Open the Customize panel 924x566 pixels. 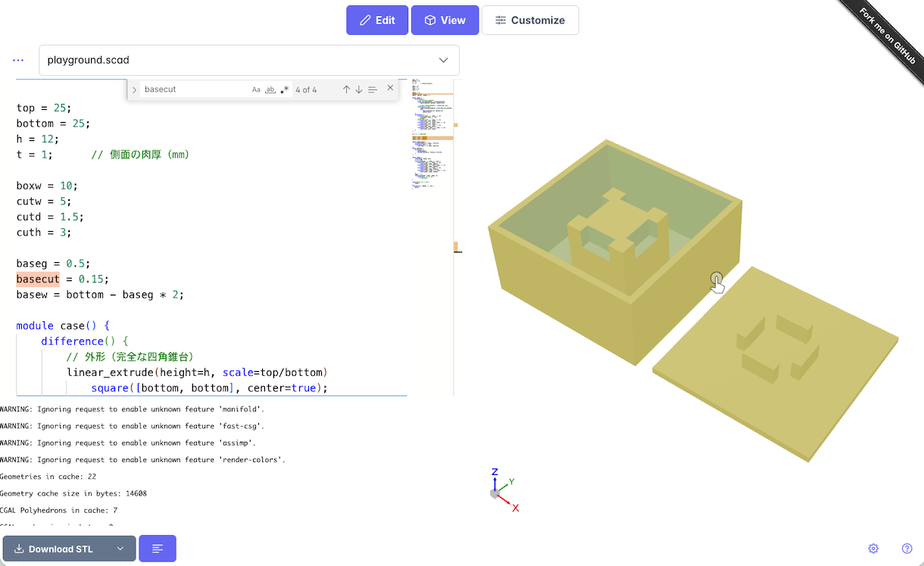pyautogui.click(x=530, y=20)
